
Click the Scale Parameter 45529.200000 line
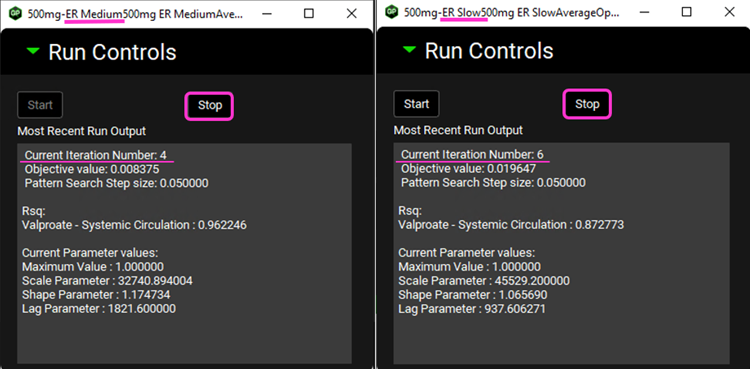click(484, 280)
